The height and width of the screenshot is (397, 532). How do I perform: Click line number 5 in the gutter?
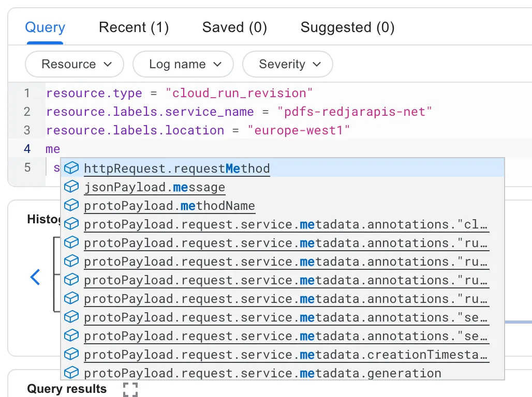[x=27, y=167]
